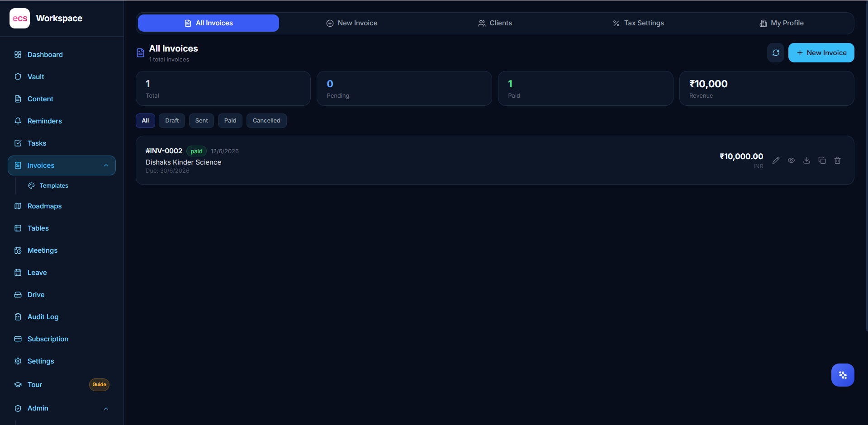
Task: Switch to the My Profile tab
Action: click(782, 23)
